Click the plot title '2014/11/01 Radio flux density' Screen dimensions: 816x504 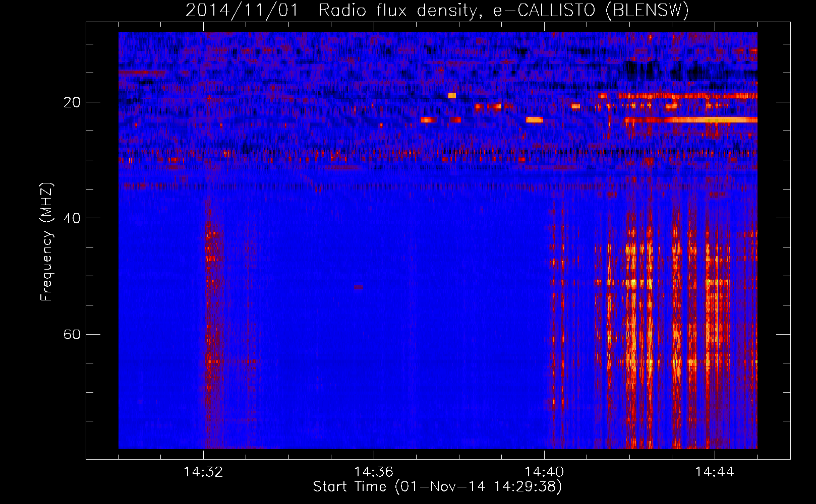(437, 10)
